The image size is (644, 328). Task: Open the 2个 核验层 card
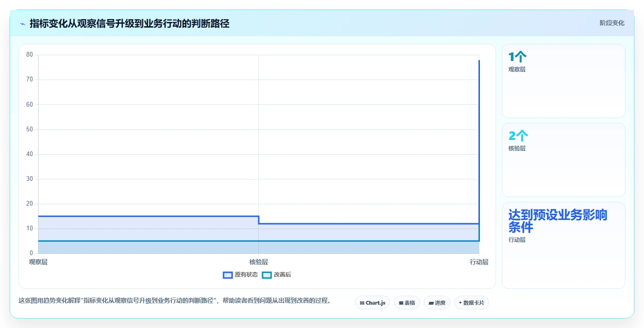point(564,160)
